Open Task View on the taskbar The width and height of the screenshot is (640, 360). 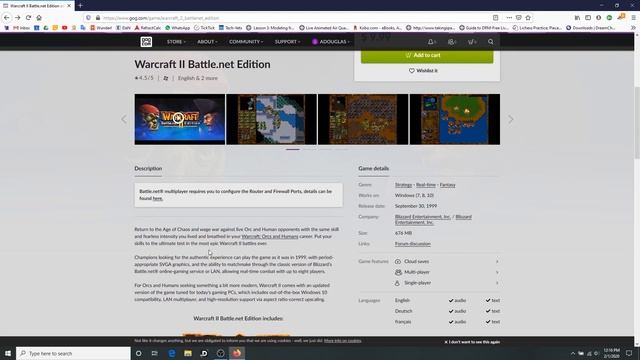(x=155, y=353)
